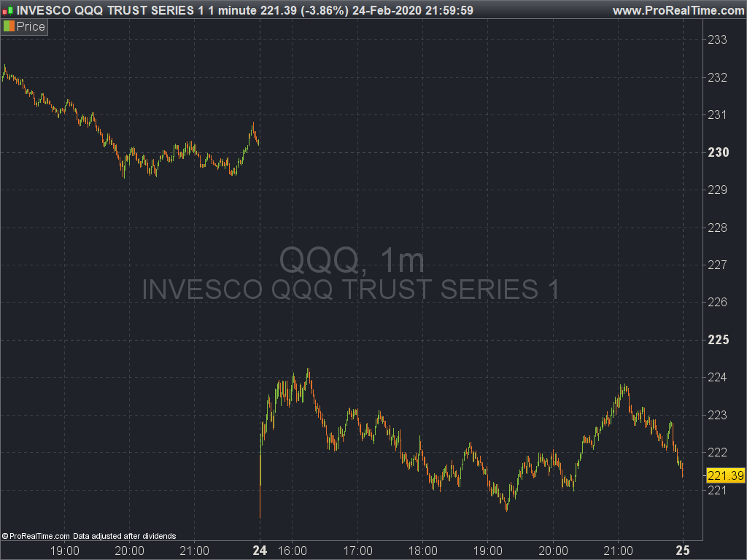Image resolution: width=747 pixels, height=560 pixels.
Task: Click the 229 price axis label
Action: [x=717, y=190]
